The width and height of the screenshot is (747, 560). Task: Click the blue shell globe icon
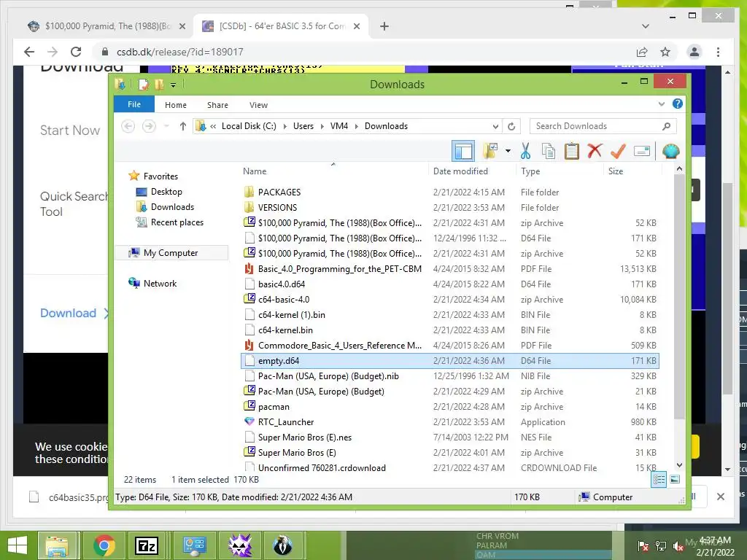point(670,152)
